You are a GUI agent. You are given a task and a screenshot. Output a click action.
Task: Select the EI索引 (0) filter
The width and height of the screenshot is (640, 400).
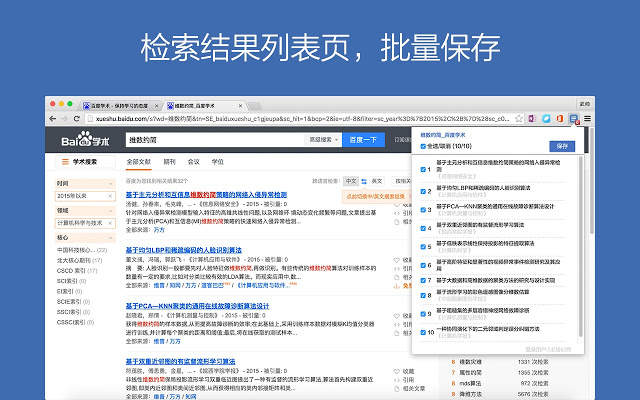point(69,291)
